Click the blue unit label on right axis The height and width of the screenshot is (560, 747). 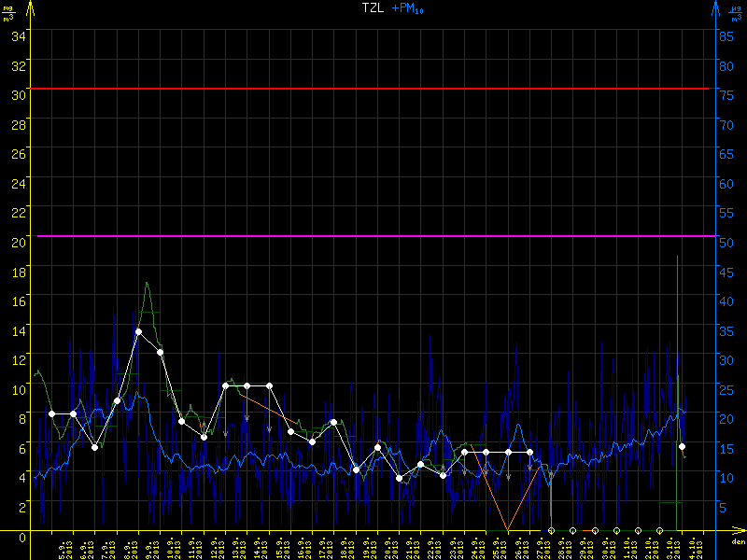pyautogui.click(x=736, y=9)
